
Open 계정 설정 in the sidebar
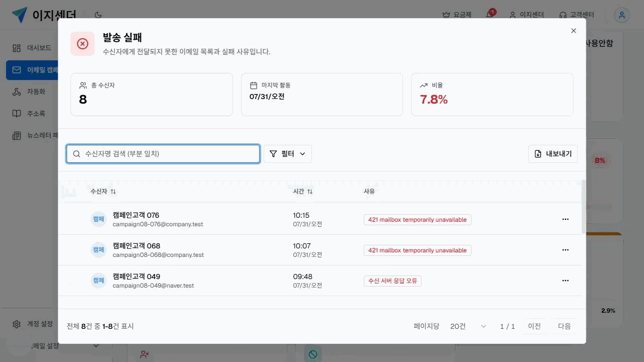point(32,324)
